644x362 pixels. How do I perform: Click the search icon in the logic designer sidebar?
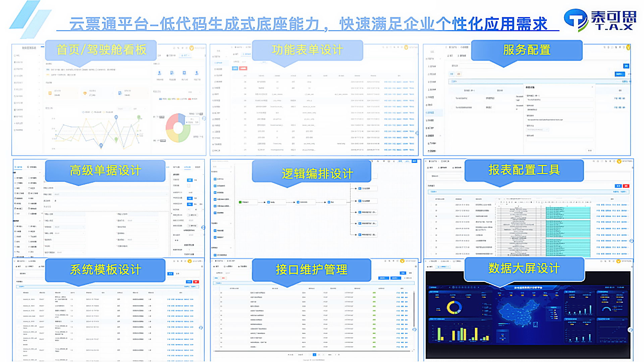(x=231, y=166)
